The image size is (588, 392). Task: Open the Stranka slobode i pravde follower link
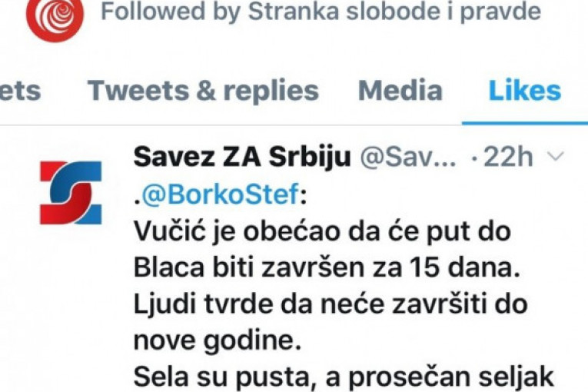pos(395,12)
